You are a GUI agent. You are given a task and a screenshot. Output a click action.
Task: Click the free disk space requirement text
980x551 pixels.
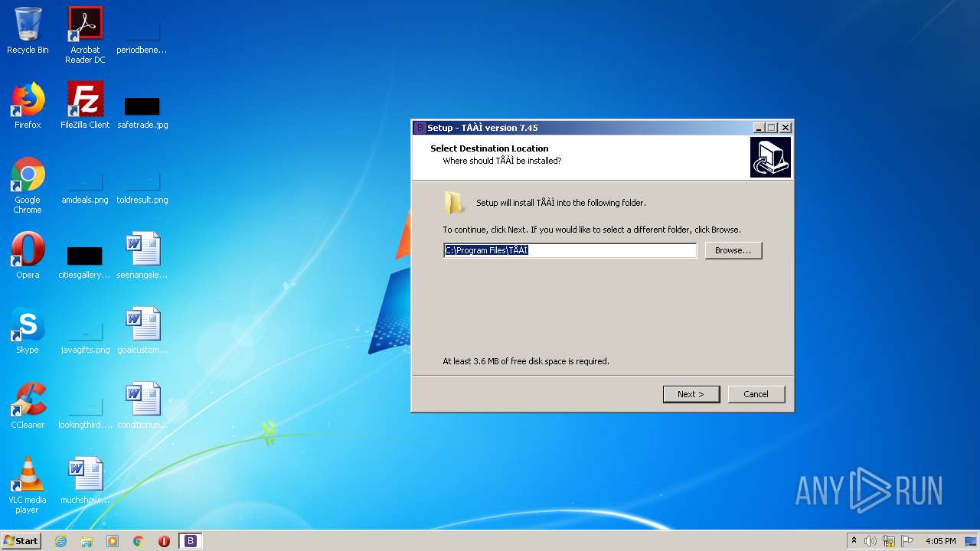526,361
